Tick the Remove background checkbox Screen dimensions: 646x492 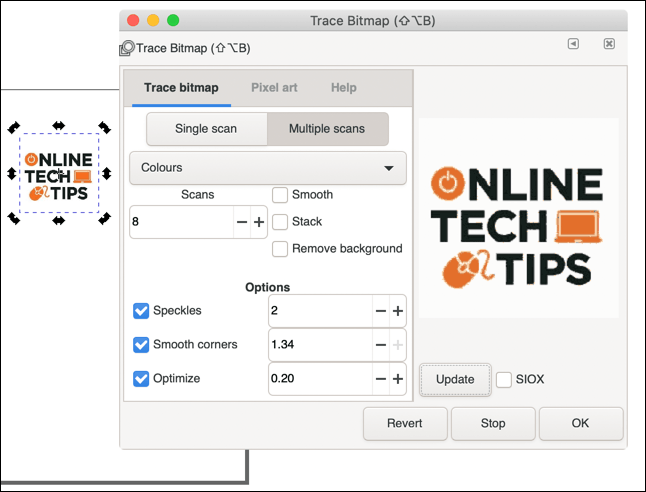280,249
